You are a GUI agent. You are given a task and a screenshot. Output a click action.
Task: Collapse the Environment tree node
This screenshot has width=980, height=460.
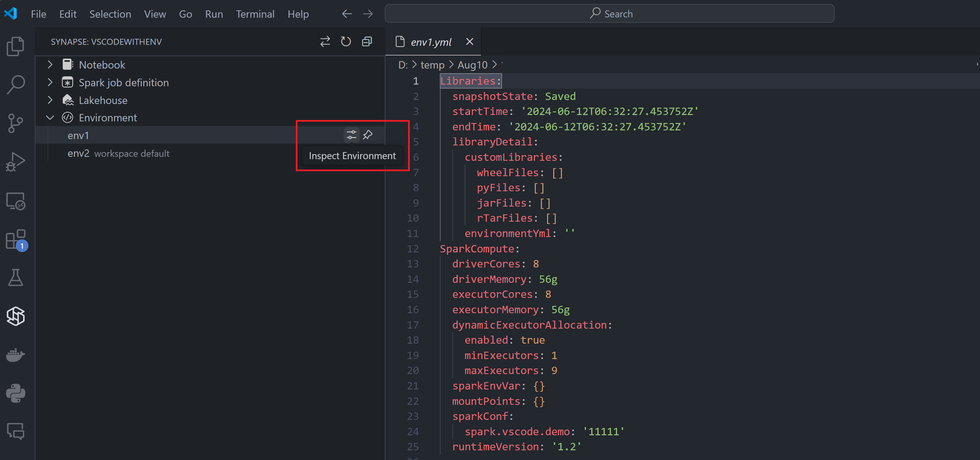point(50,118)
